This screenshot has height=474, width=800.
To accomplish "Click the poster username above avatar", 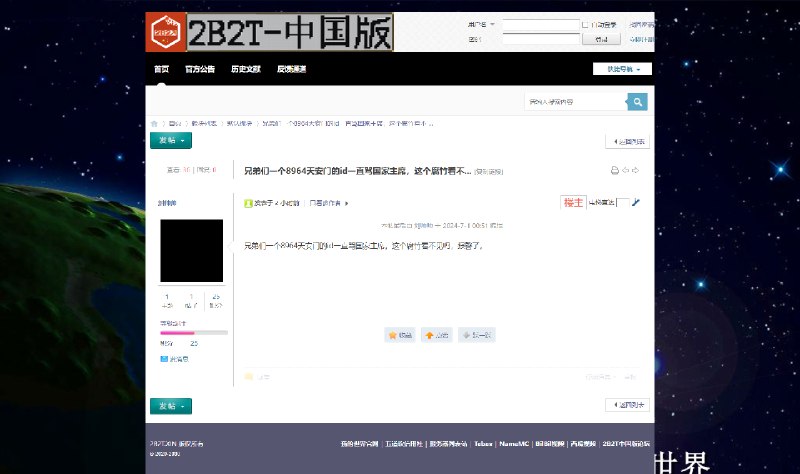I will coord(167,203).
